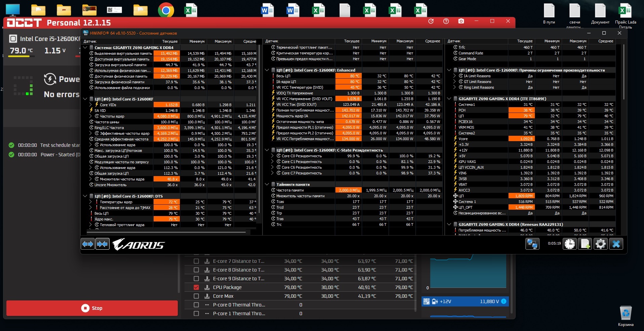Open HWiNFO sensor settings gear
644x331 pixels.
tap(601, 244)
